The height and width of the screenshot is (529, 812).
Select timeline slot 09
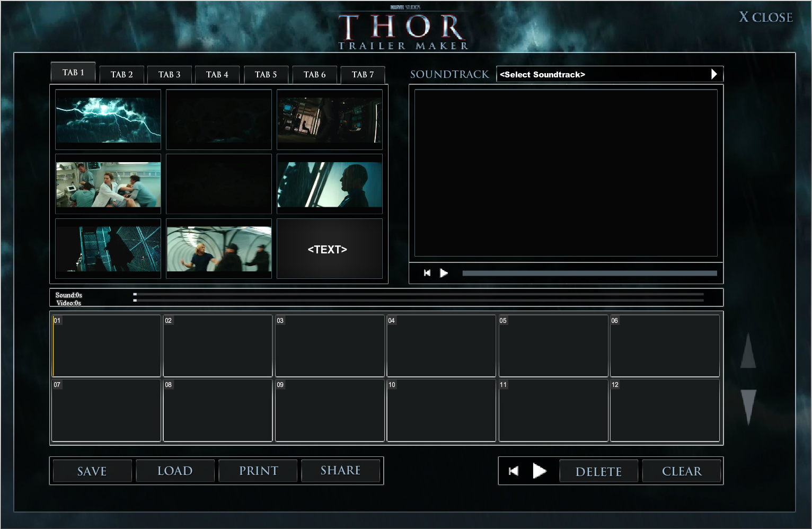tap(330, 410)
